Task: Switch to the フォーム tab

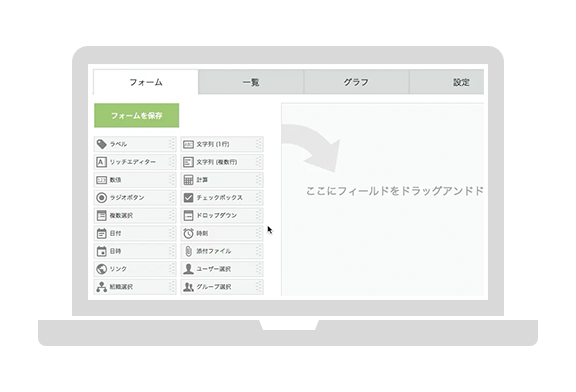Action: (146, 82)
